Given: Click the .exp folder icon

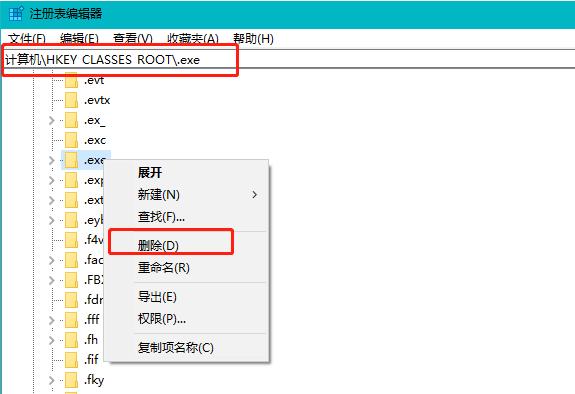Looking at the screenshot, I should pos(71,180).
